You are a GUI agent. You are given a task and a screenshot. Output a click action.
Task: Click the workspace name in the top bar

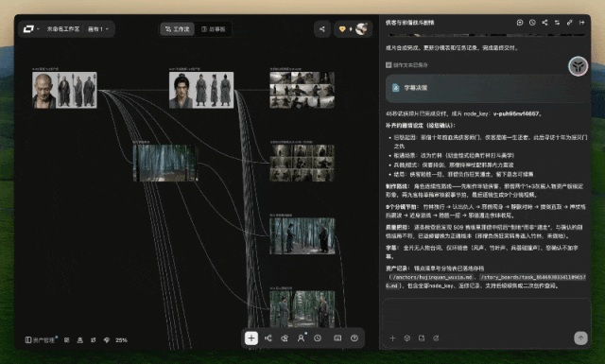point(63,29)
